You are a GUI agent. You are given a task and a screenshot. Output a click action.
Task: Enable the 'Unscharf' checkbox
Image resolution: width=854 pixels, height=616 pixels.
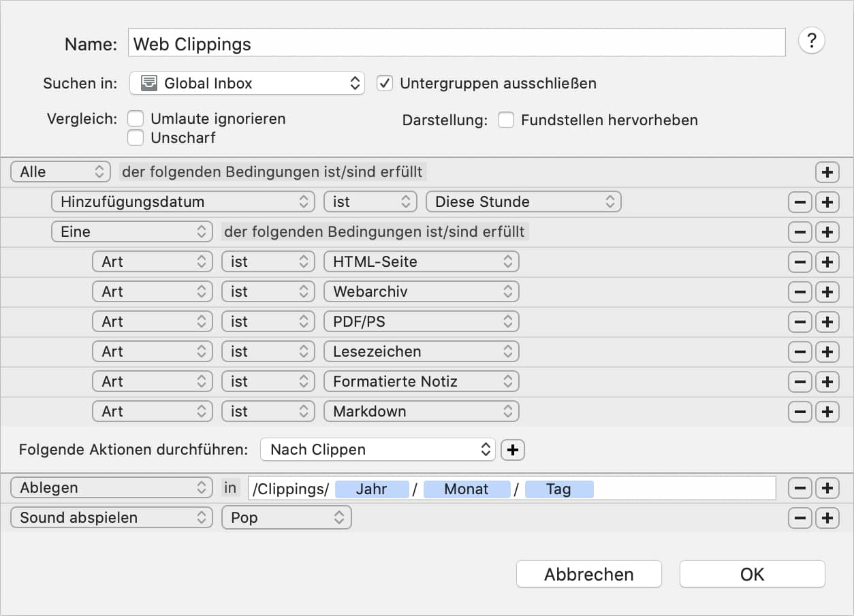point(136,138)
